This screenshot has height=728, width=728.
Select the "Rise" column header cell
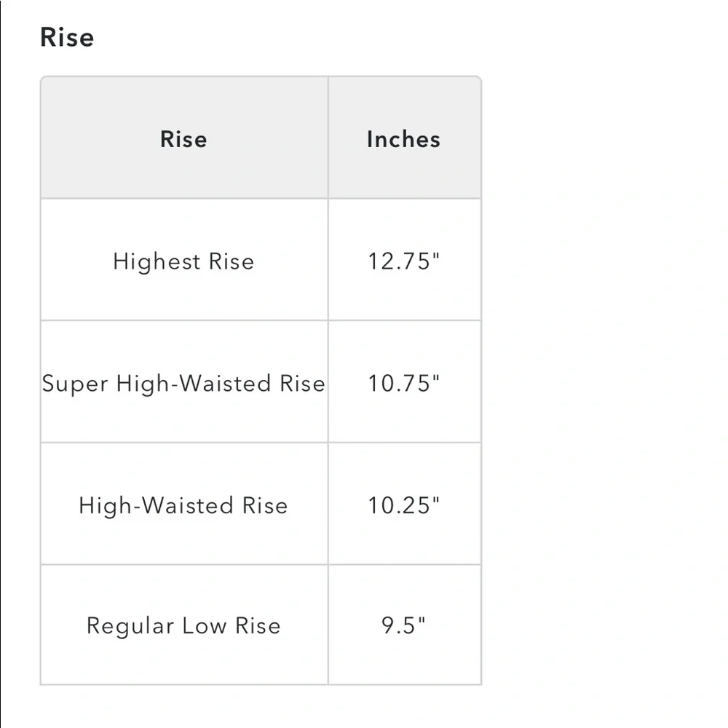(183, 139)
